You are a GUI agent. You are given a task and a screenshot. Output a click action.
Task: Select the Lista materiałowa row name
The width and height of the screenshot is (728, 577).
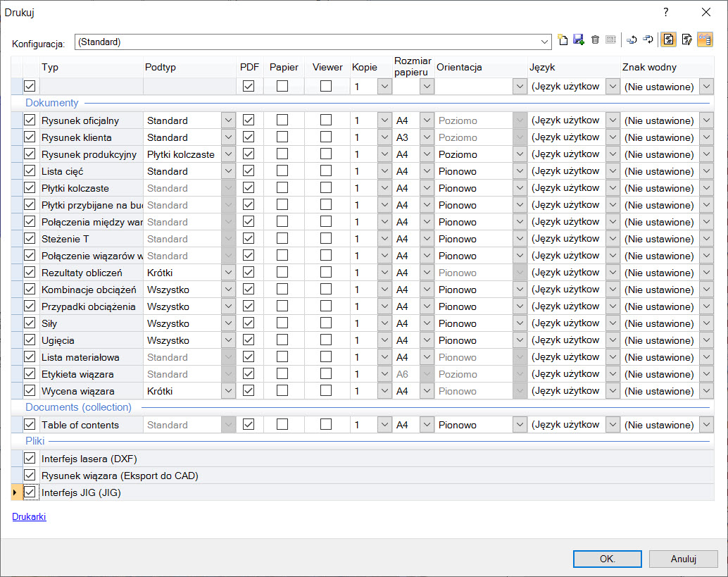pos(80,357)
